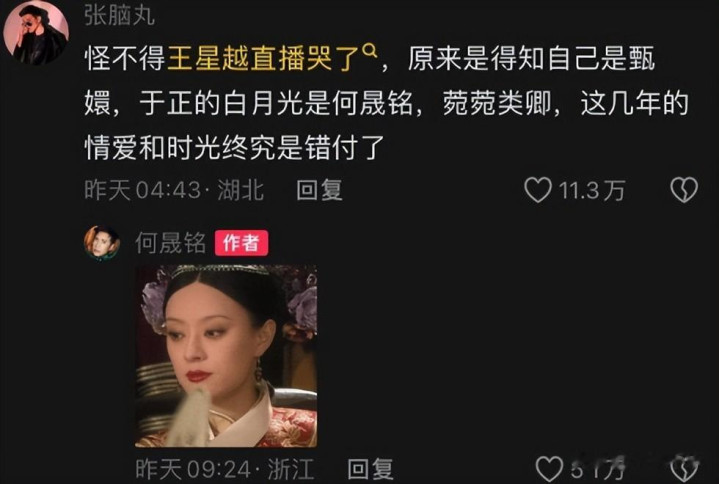Click the like count on 何晟铭's reply
Viewport: 719px width, 484px height.
tap(598, 469)
